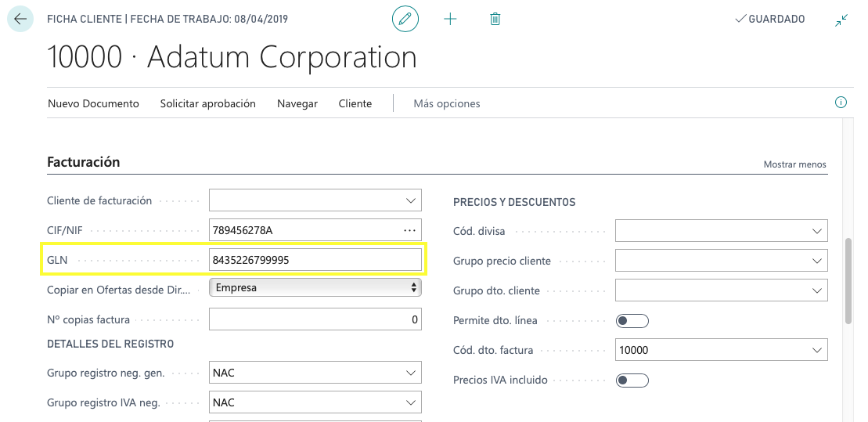This screenshot has width=868, height=422.
Task: Toggle Permite dto. línea switch
Action: coord(632,321)
